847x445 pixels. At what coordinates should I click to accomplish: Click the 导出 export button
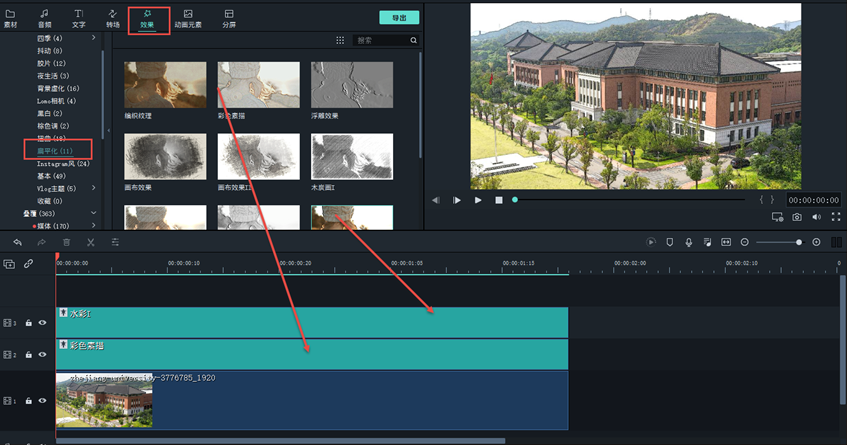[x=399, y=18]
